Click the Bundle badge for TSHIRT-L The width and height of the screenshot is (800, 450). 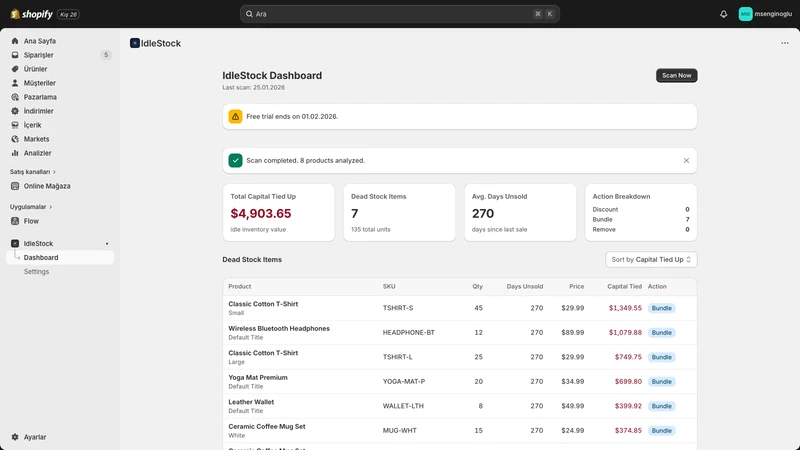[661, 357]
